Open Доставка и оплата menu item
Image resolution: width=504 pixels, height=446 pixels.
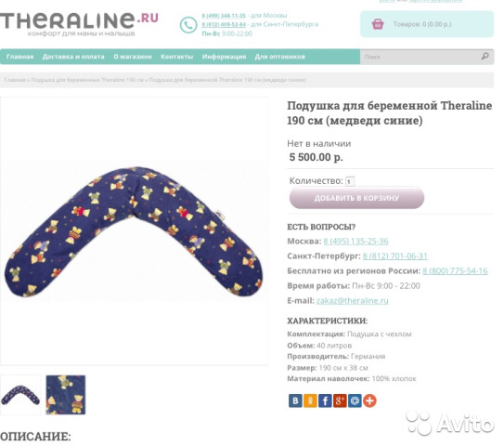pos(73,57)
